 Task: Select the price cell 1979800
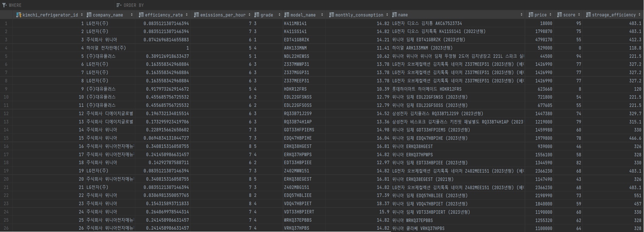[539, 138]
